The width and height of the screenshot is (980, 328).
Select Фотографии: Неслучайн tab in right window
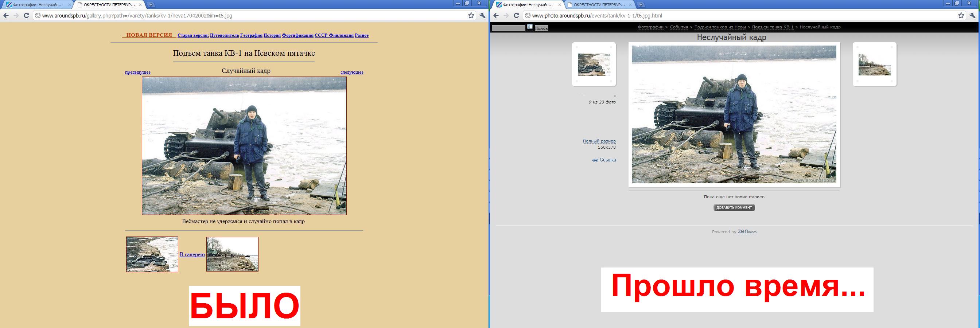[528, 5]
